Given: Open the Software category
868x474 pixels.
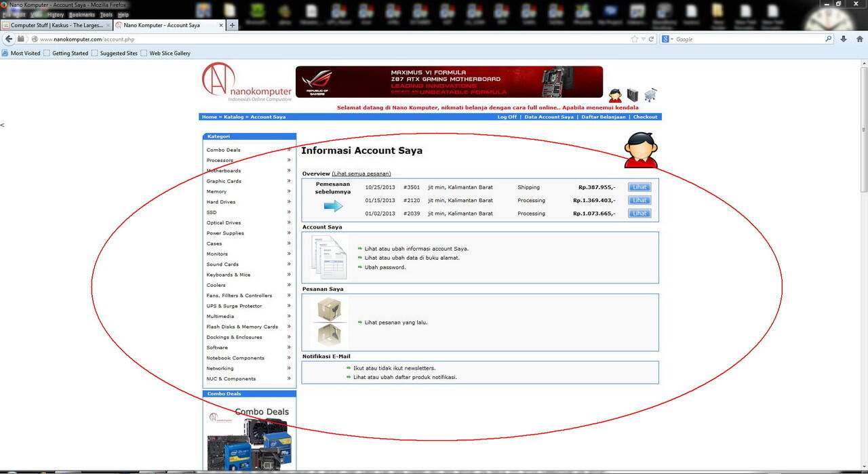Looking at the screenshot, I should pos(218,347).
